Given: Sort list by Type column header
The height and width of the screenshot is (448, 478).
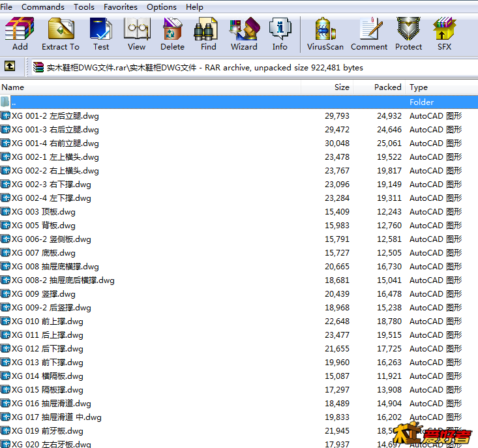Looking at the screenshot, I should (x=441, y=87).
